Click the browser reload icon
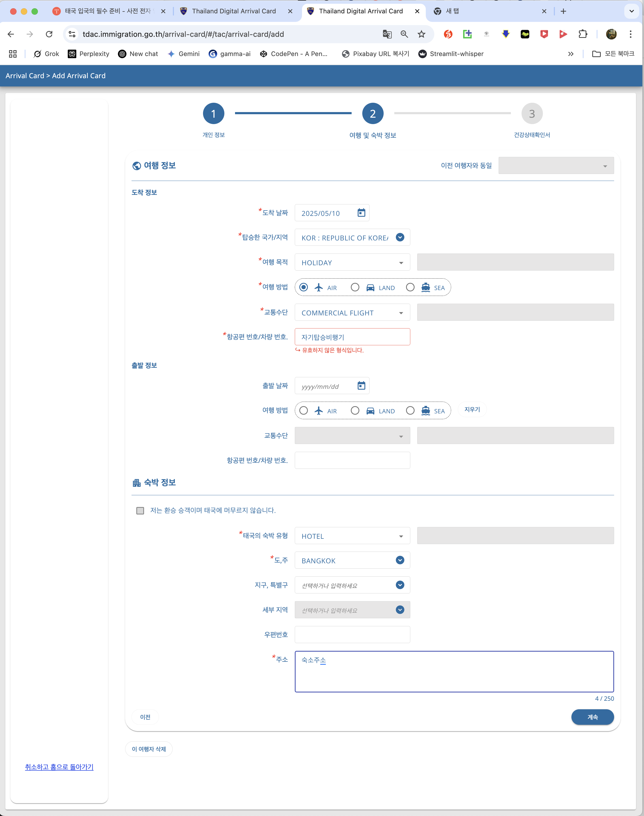The width and height of the screenshot is (644, 816). pos(49,34)
